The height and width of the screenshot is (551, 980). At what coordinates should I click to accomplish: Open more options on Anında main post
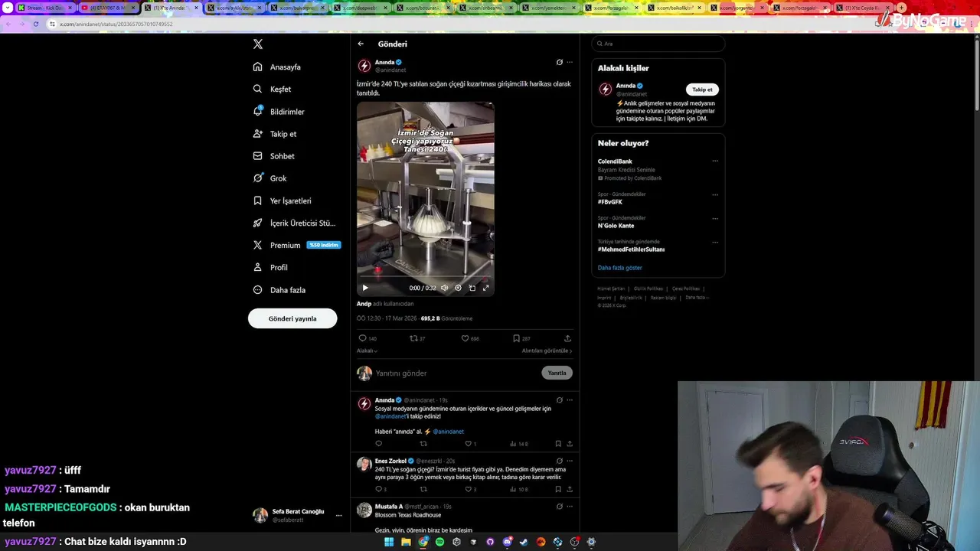(x=570, y=62)
